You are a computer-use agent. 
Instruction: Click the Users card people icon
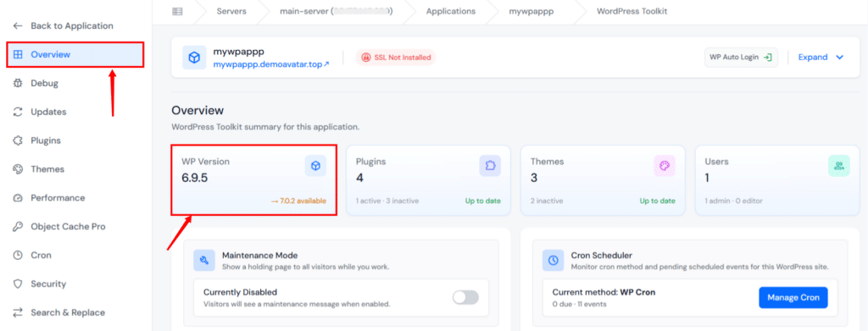tap(838, 166)
